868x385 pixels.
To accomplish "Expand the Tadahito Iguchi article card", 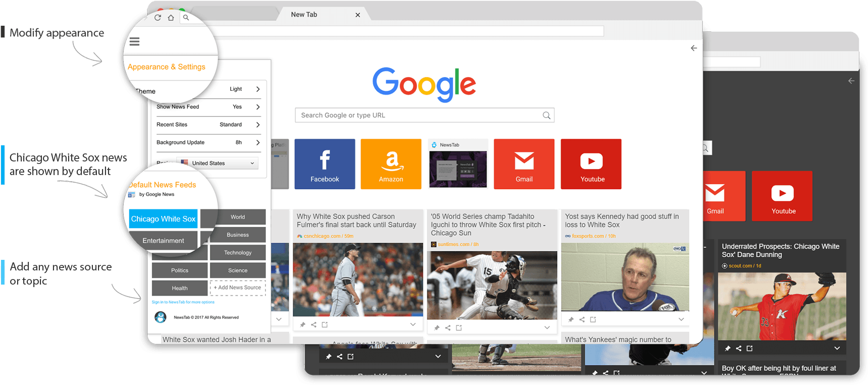I will (x=547, y=328).
